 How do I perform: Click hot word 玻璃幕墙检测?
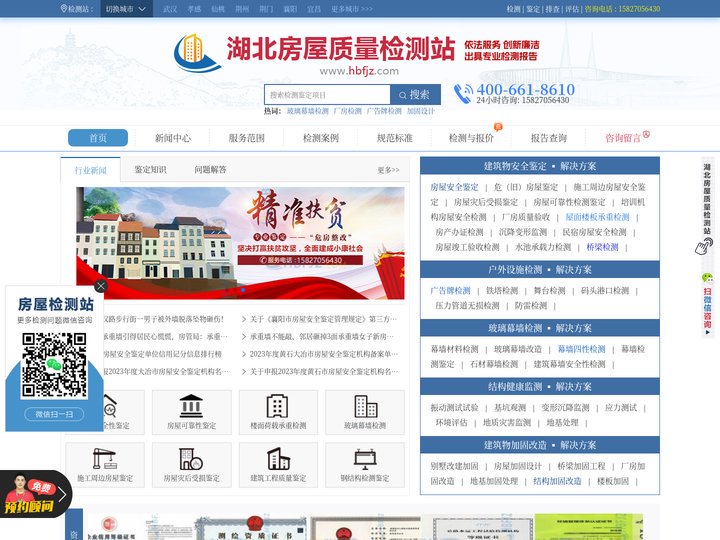tap(308, 111)
